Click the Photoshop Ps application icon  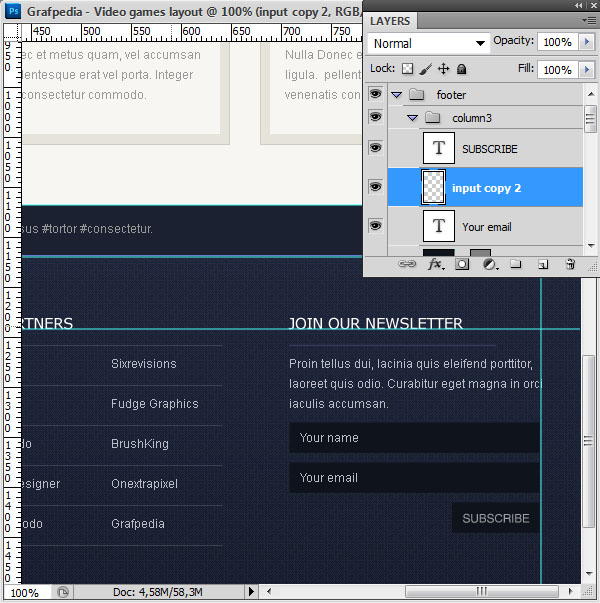tap(13, 11)
